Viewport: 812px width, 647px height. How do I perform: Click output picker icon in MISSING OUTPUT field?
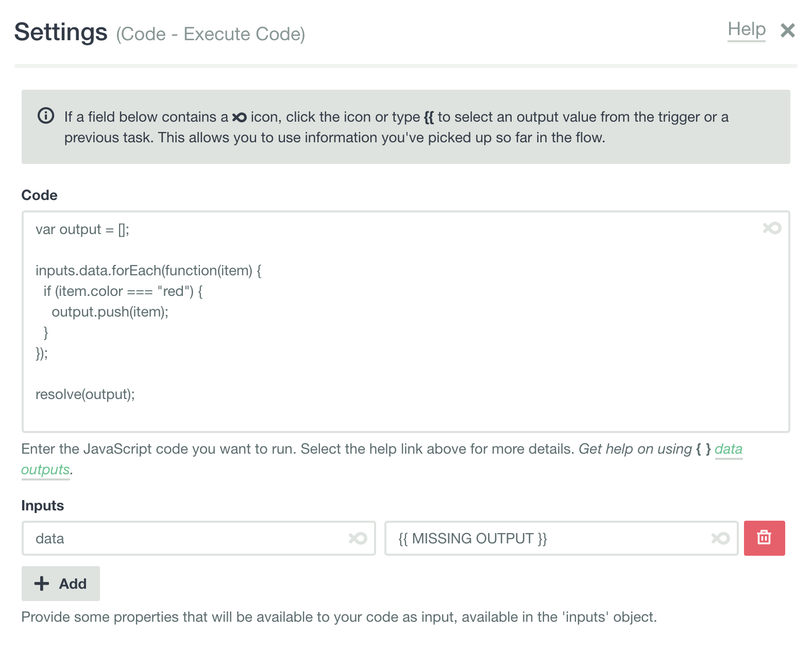coord(720,538)
